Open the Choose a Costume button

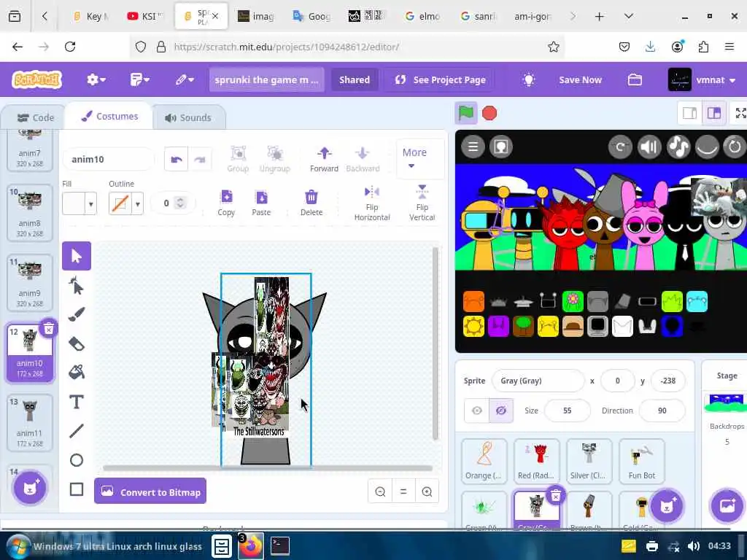coord(29,488)
